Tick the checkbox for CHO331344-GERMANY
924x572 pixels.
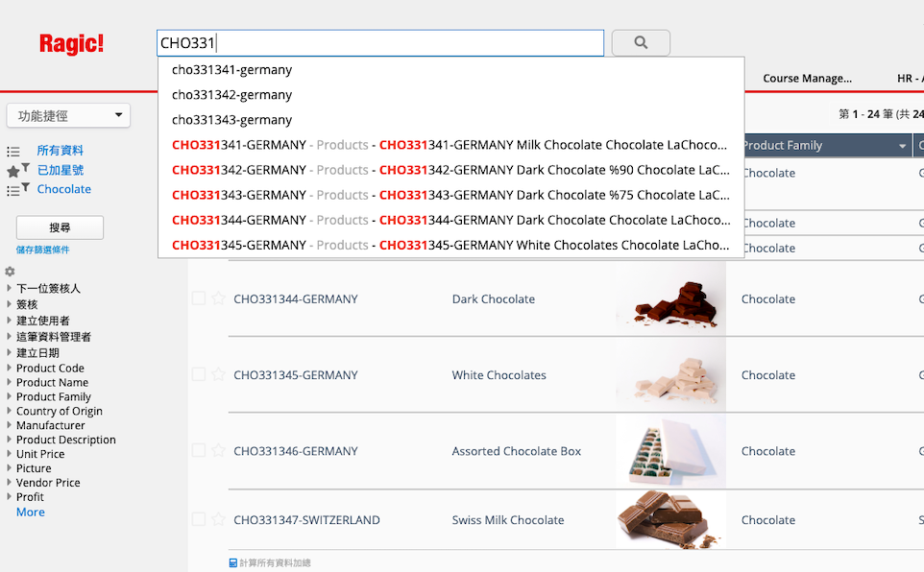[x=199, y=298]
